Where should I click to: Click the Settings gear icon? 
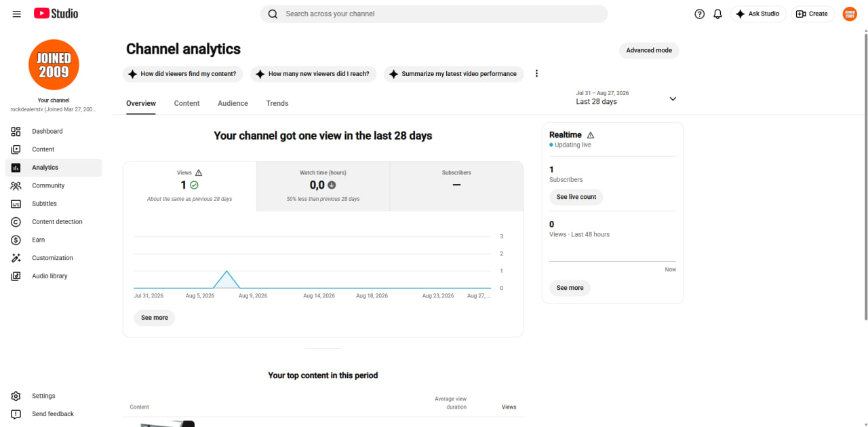point(16,396)
